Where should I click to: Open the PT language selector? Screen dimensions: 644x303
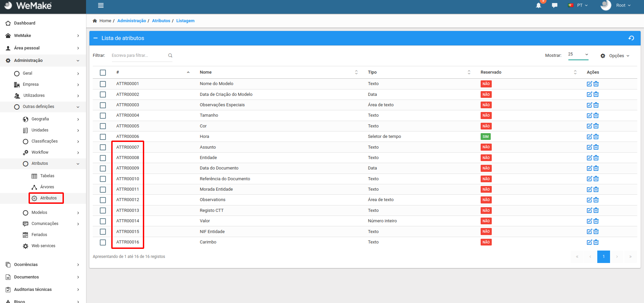pos(578,5)
